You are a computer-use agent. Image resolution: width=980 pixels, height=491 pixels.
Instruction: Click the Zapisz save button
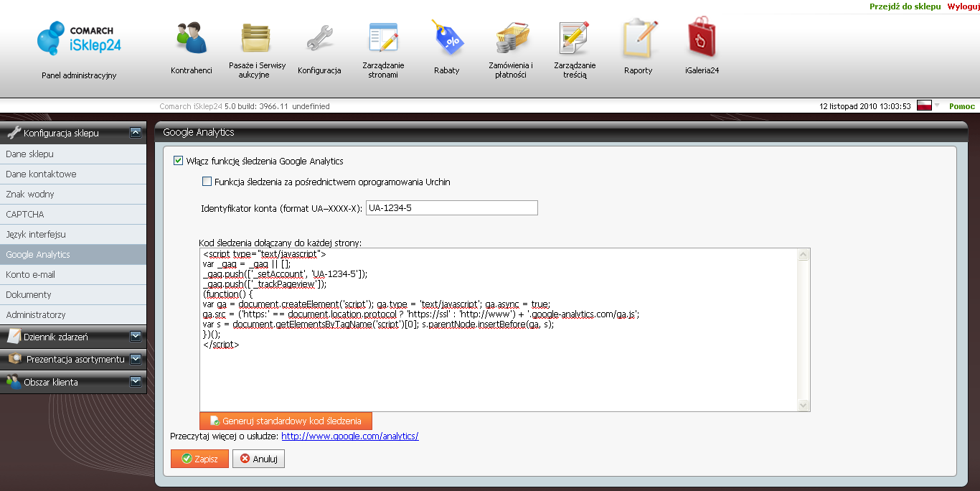[x=199, y=459]
